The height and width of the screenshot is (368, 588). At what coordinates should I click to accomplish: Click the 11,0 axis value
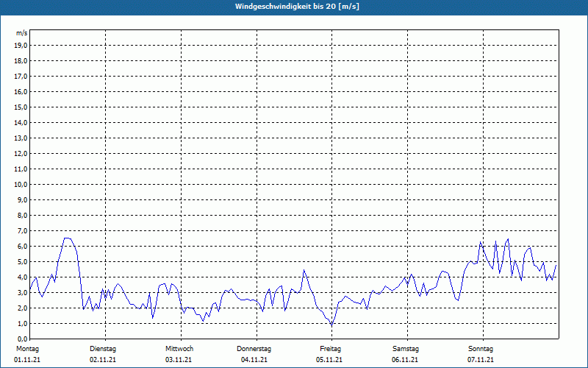(x=21, y=169)
